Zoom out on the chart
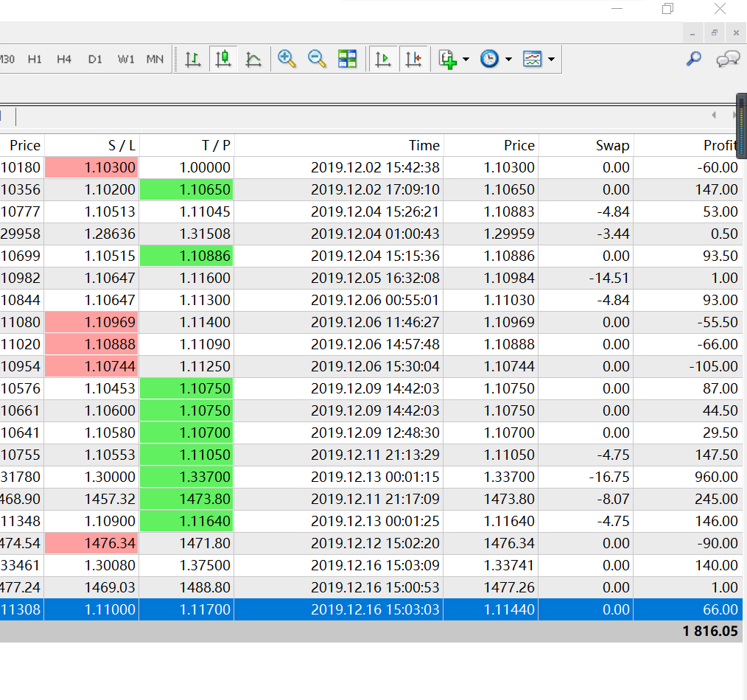The image size is (747, 700). [317, 60]
